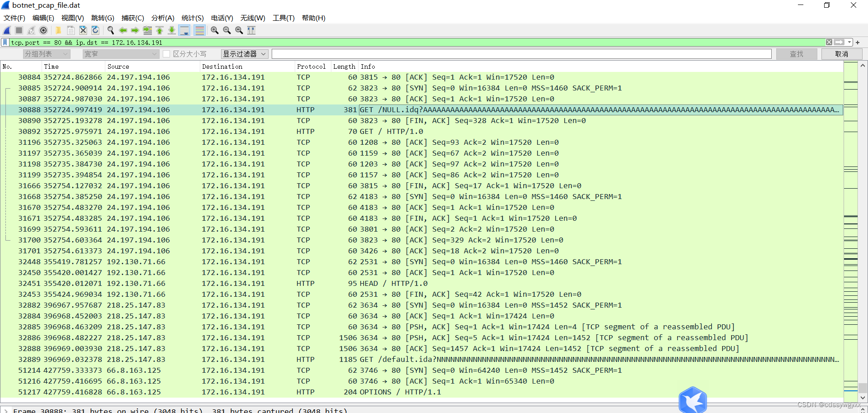Select packet 32451 HEAD / HTTP/1.0
868x413 pixels.
coord(421,284)
